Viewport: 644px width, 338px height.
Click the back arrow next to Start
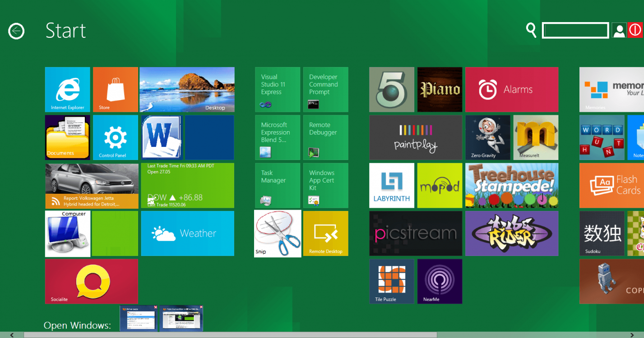point(16,31)
